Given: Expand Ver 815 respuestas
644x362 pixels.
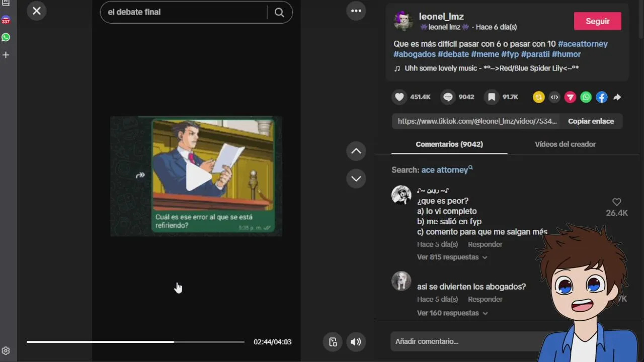Looking at the screenshot, I should (452, 257).
